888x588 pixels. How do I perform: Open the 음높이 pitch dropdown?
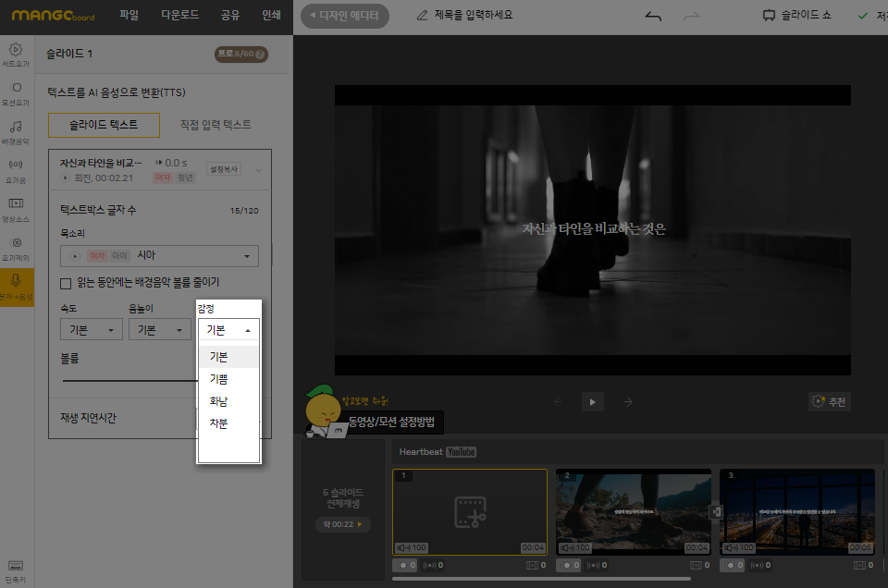[159, 330]
